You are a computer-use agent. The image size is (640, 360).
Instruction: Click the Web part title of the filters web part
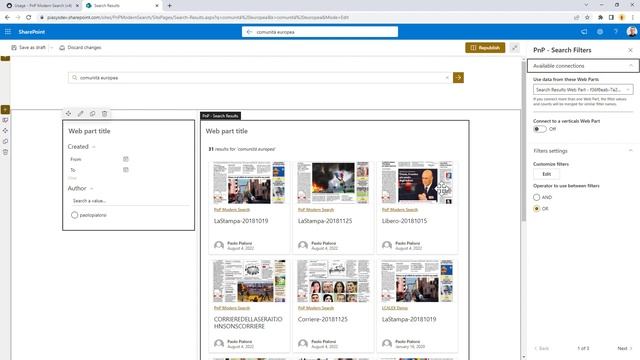(89, 131)
